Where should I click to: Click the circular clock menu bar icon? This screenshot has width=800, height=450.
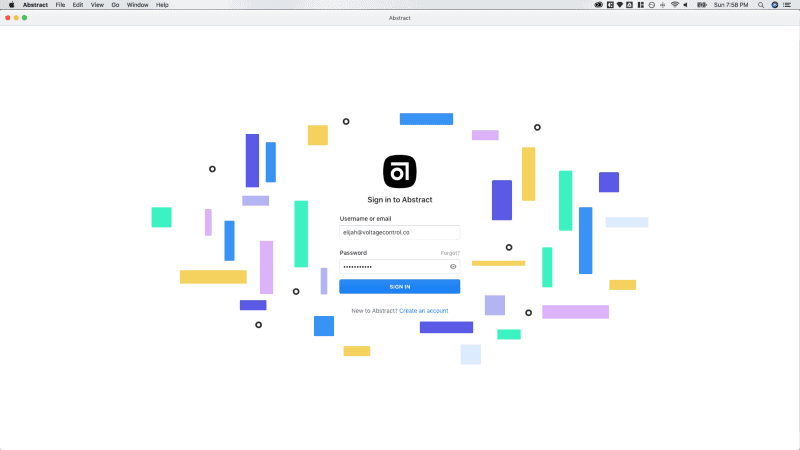pos(652,5)
